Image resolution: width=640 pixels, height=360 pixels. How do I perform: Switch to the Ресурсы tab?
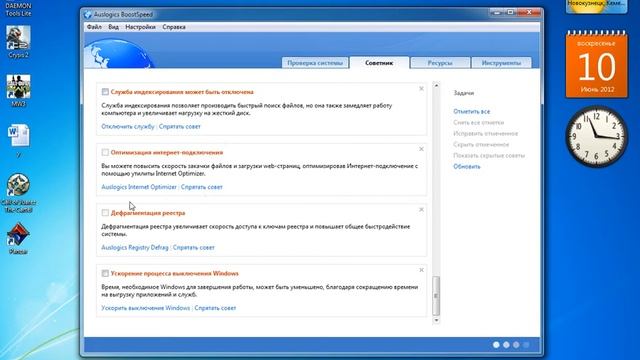pos(440,63)
